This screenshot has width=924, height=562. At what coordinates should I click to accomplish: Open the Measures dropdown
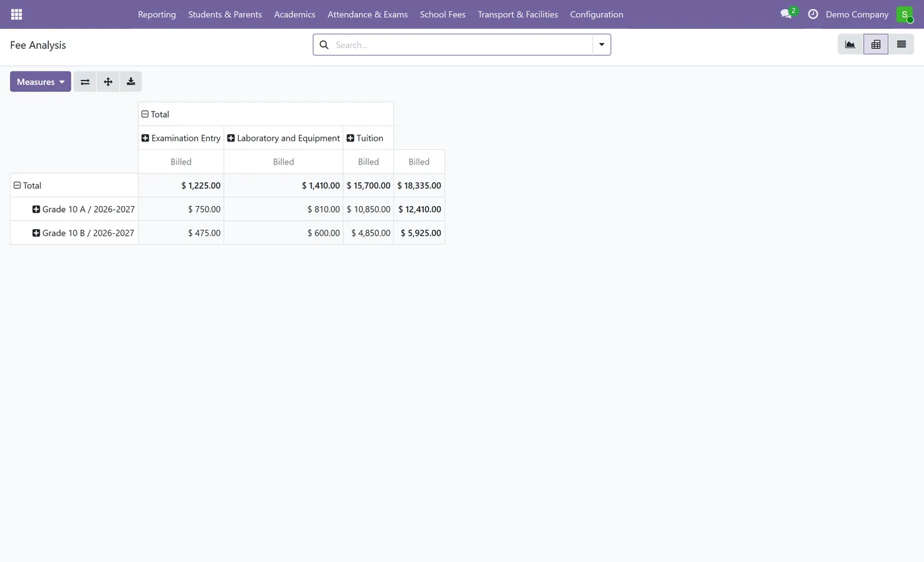pos(40,82)
